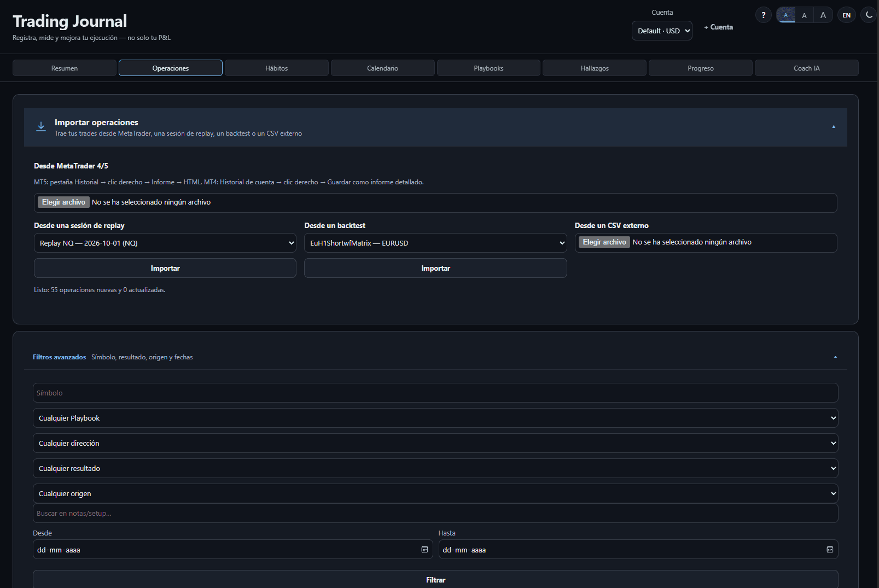Viewport: 879px width, 588px height.
Task: Switch language with the EN button
Action: pyautogui.click(x=846, y=15)
